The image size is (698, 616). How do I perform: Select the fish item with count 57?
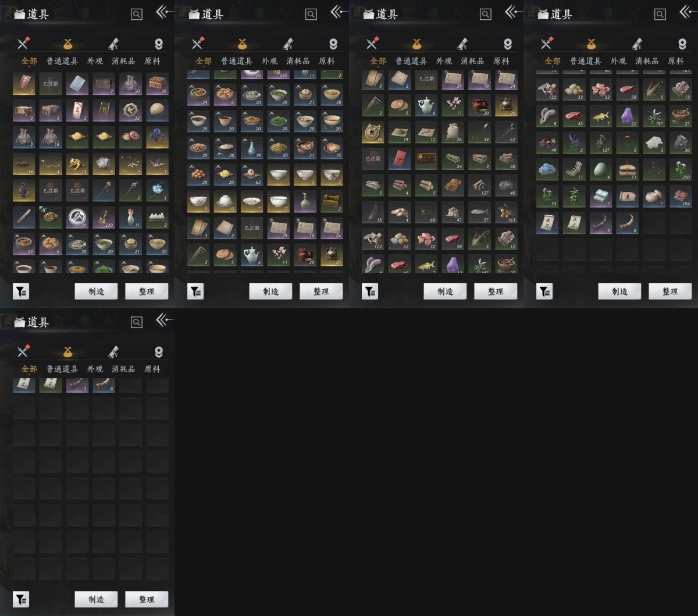tap(480, 213)
